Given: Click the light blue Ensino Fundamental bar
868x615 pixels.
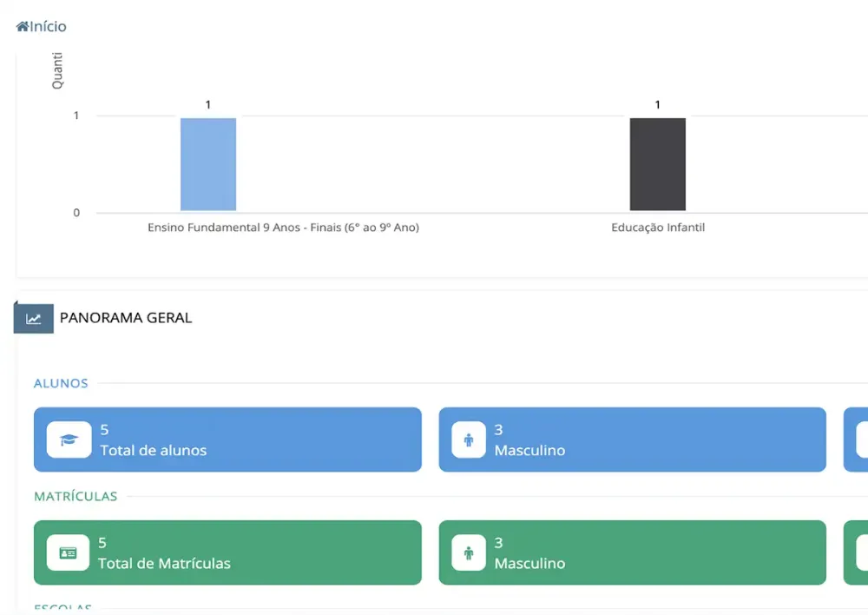Looking at the screenshot, I should pos(208,164).
